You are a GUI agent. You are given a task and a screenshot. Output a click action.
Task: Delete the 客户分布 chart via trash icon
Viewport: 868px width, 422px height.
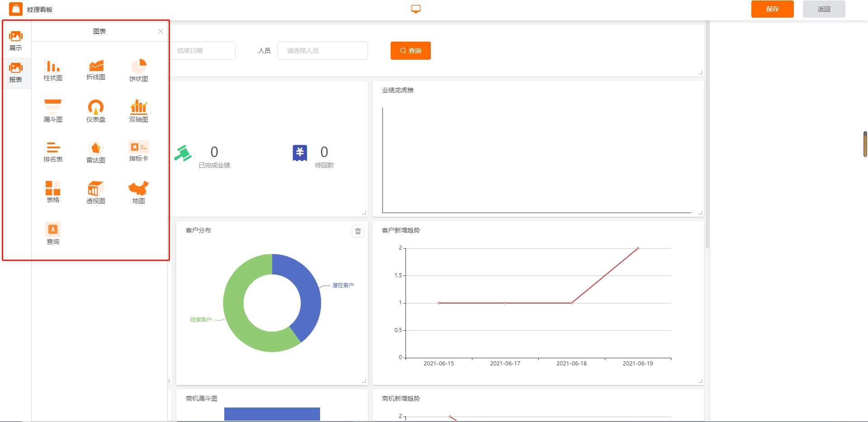tap(358, 231)
